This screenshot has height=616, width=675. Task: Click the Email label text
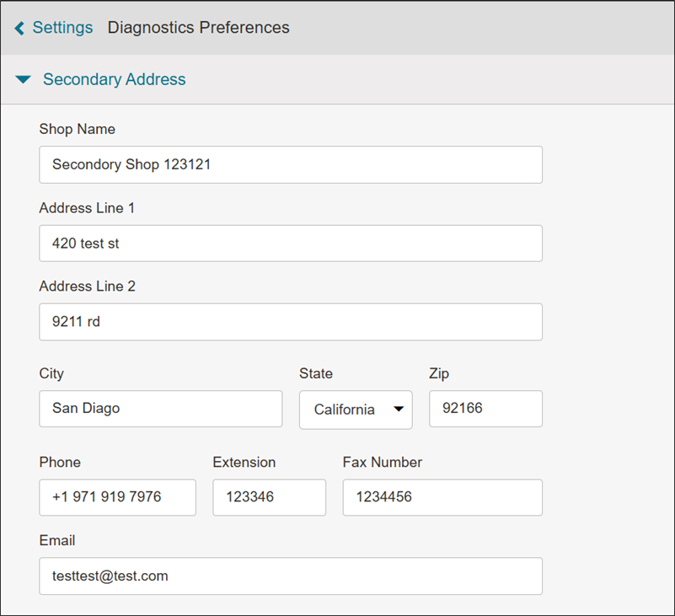(x=56, y=540)
